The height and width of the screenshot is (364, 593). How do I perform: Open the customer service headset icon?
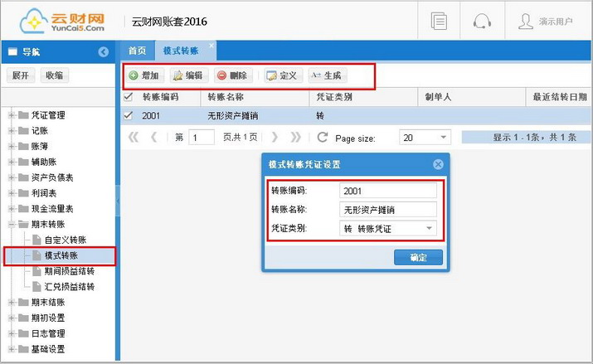click(x=482, y=22)
